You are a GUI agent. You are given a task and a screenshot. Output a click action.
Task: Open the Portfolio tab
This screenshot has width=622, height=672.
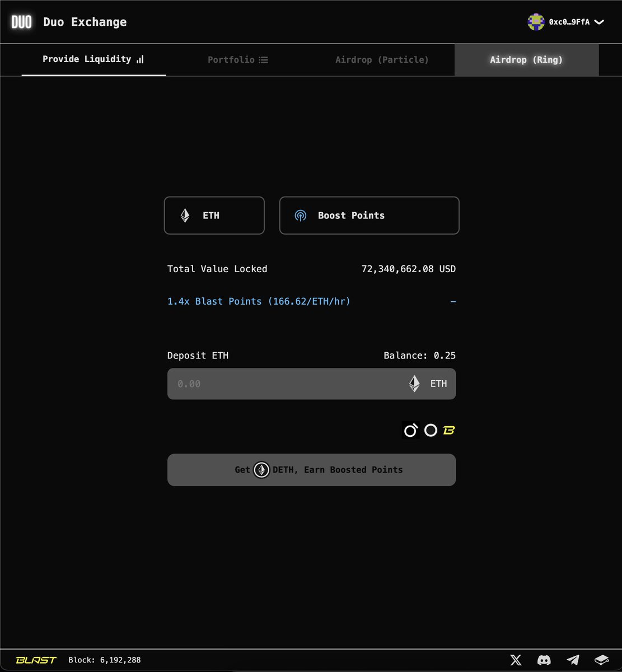point(238,59)
